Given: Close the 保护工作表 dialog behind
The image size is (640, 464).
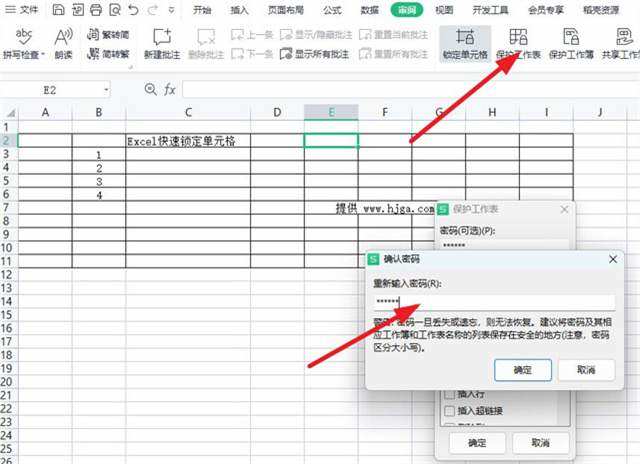Looking at the screenshot, I should tap(564, 210).
